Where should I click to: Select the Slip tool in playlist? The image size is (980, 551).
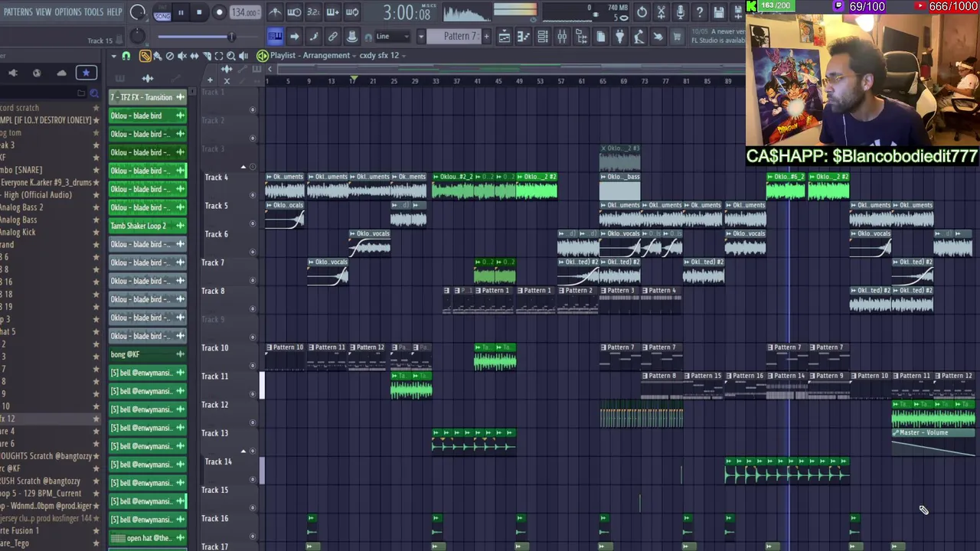pyautogui.click(x=194, y=56)
